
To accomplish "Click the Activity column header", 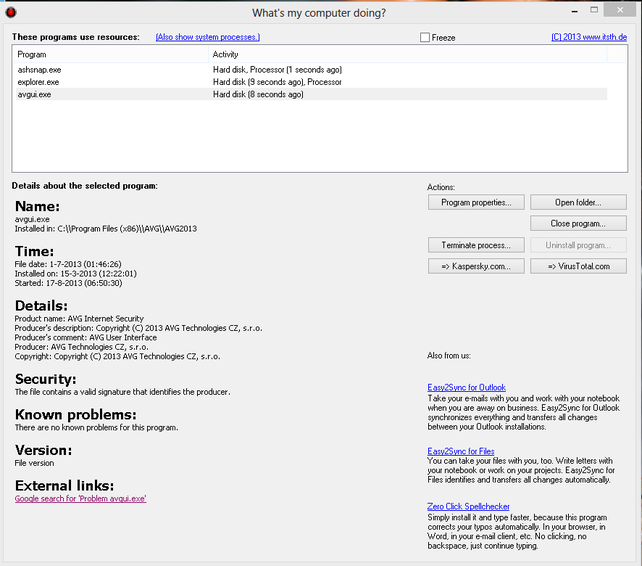I will pyautogui.click(x=407, y=54).
